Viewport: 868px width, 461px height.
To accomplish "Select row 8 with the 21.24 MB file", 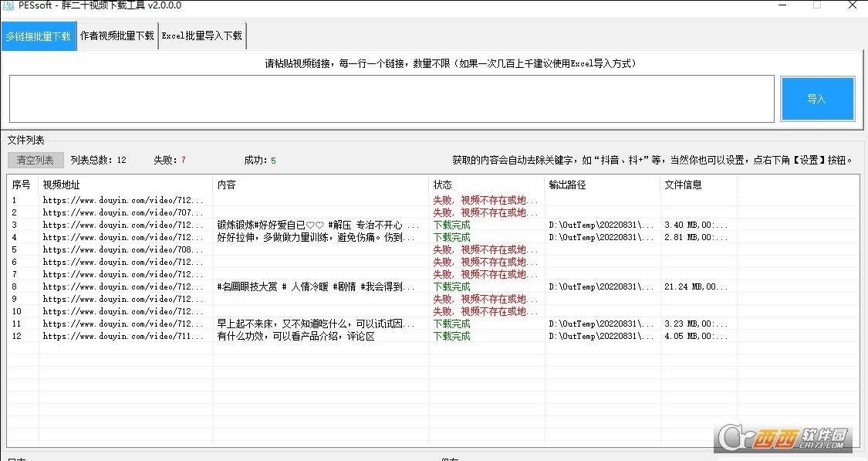I will (318, 287).
